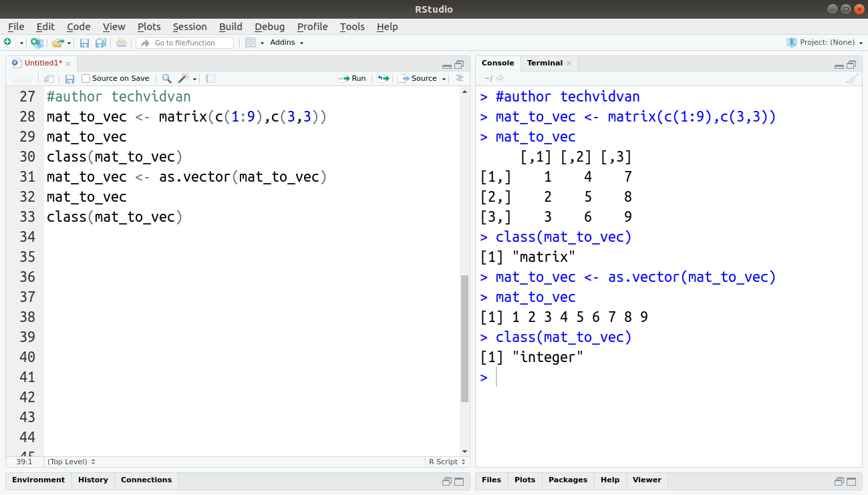Click the New File icon

(x=7, y=42)
